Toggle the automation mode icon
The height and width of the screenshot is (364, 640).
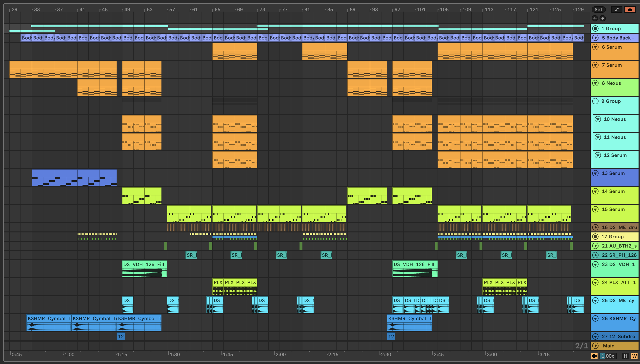point(617,10)
